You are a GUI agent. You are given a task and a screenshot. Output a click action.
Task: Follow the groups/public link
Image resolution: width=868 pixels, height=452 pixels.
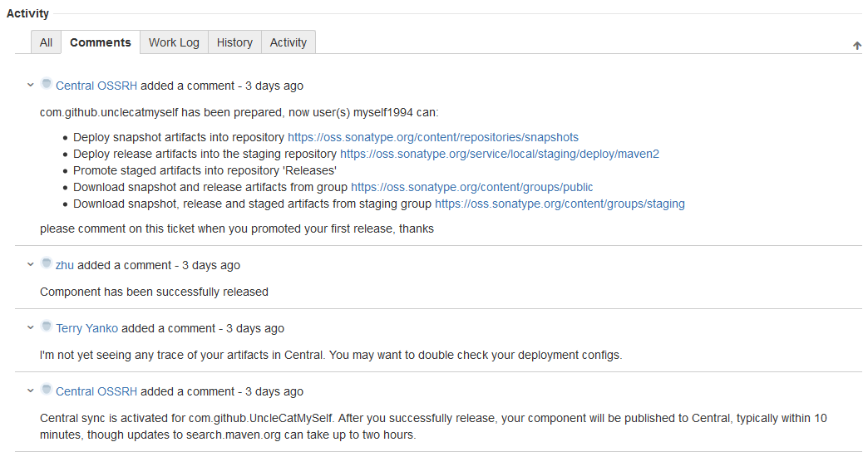(471, 187)
